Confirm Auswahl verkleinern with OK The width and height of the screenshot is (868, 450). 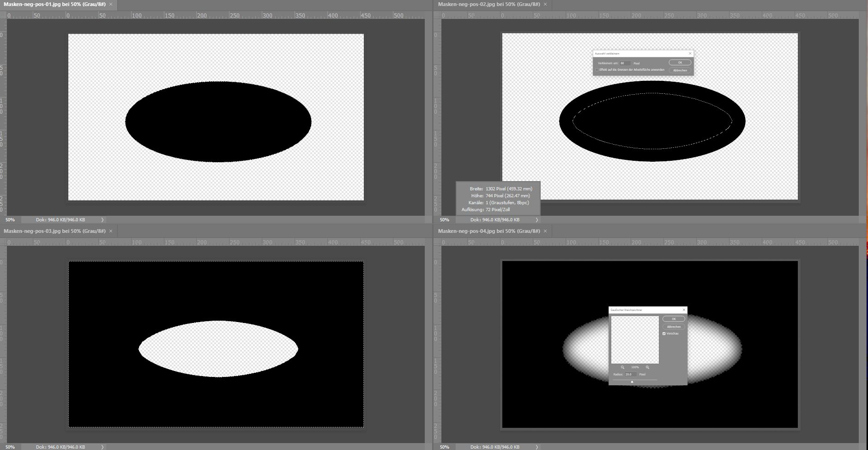[x=680, y=62]
